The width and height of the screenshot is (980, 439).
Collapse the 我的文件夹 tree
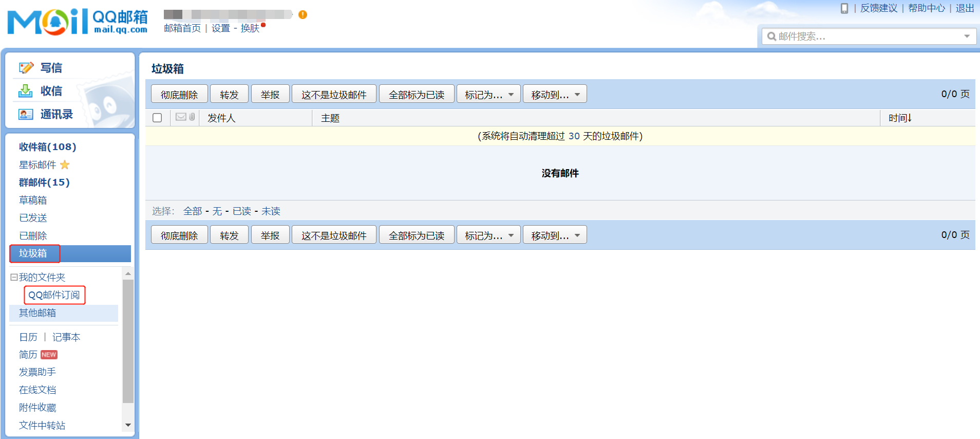[x=14, y=278]
